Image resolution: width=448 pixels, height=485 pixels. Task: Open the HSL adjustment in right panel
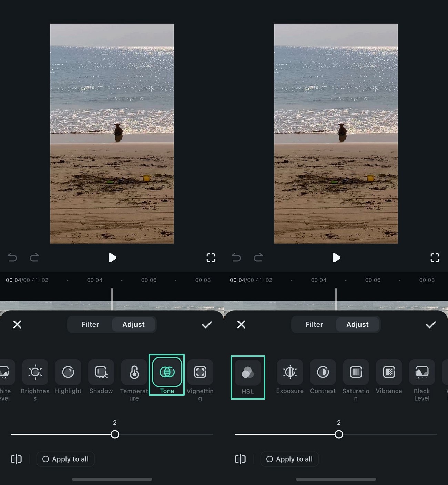tap(247, 373)
